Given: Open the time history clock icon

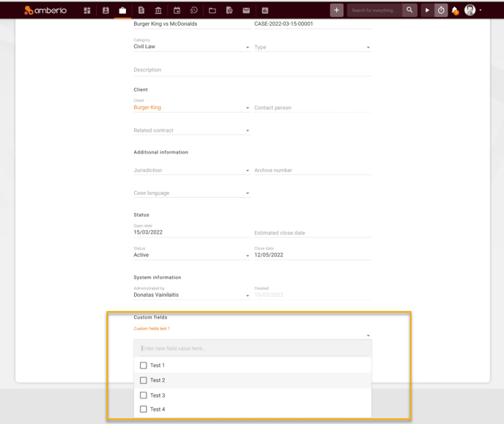Looking at the screenshot, I should point(194,10).
